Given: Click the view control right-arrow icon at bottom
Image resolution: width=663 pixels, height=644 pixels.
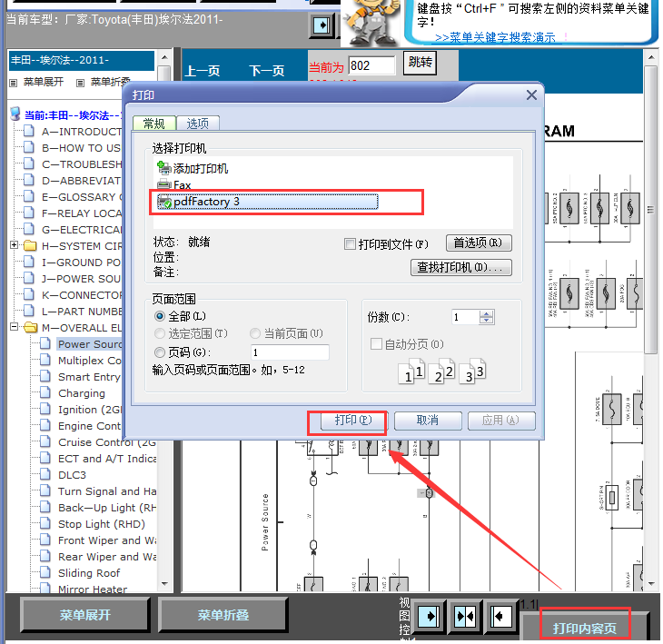Looking at the screenshot, I should pyautogui.click(x=428, y=616).
